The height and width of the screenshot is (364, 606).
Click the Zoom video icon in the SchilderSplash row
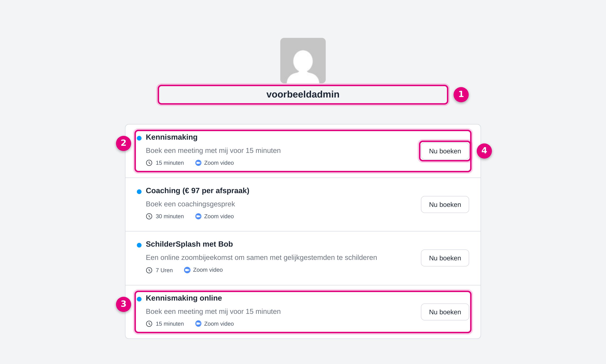[187, 270]
